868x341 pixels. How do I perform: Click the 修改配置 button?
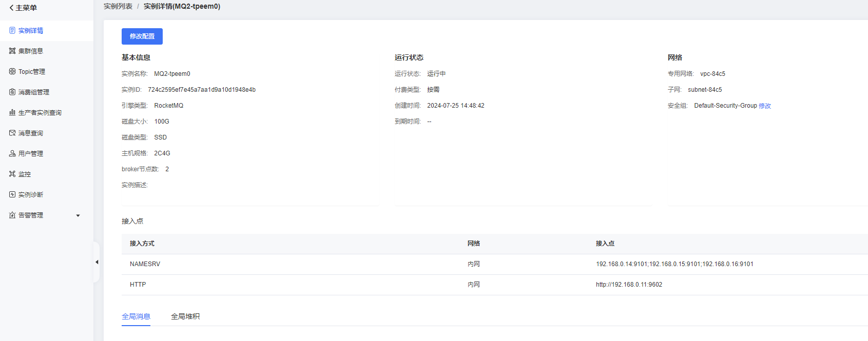(142, 36)
